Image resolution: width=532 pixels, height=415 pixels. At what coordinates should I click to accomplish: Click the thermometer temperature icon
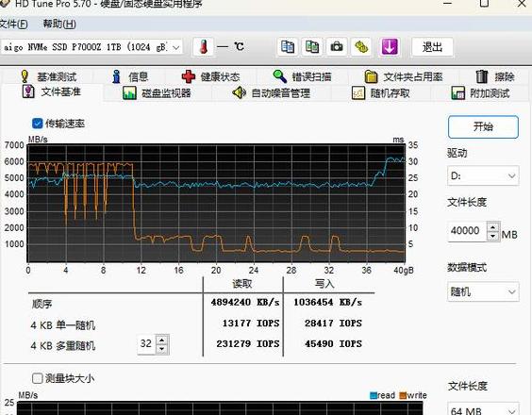(x=203, y=46)
